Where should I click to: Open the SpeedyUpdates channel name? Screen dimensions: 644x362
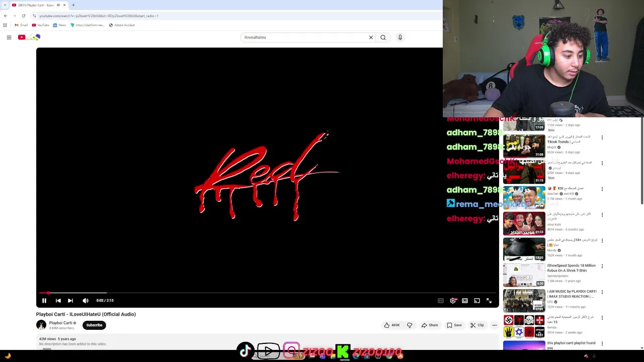[x=558, y=276]
